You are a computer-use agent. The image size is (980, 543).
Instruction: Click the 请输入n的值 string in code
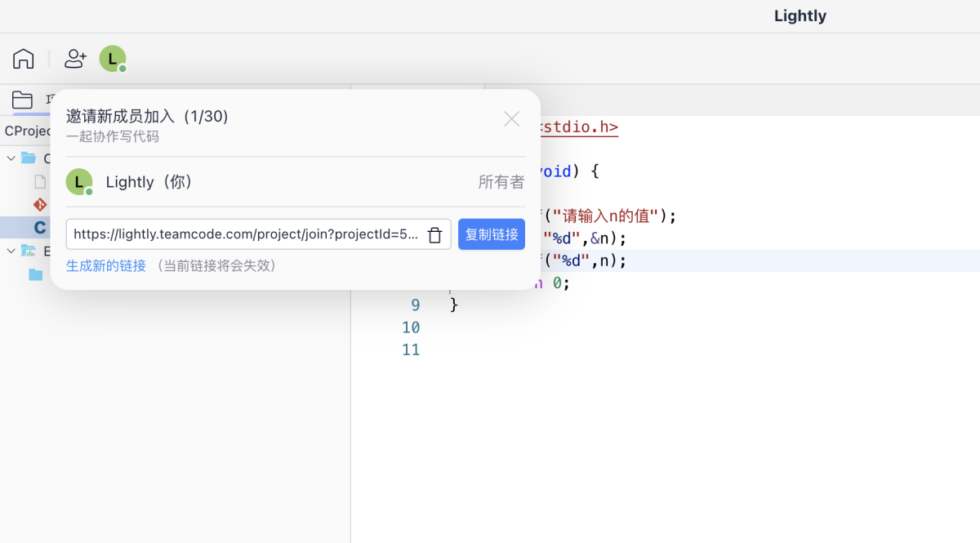(x=607, y=216)
